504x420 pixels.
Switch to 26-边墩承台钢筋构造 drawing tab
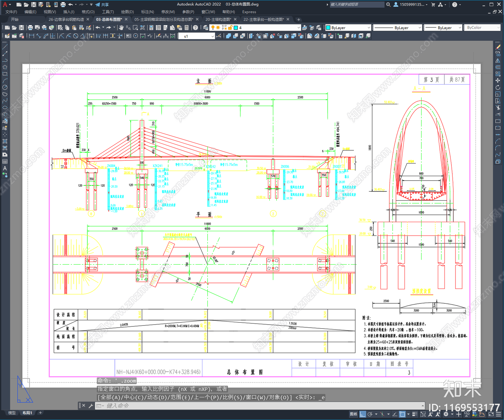[66, 19]
